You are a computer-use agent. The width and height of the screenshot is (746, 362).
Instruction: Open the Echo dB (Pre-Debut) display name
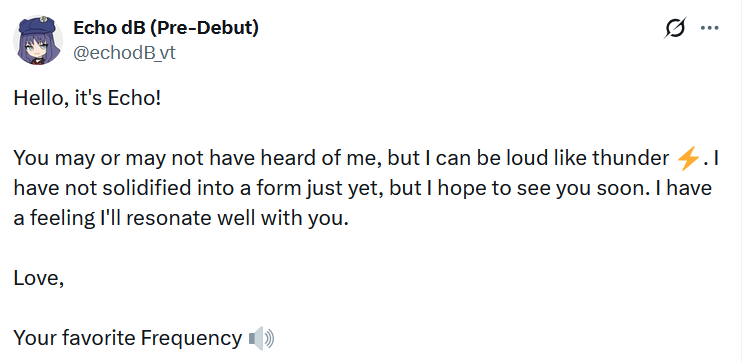click(x=166, y=28)
